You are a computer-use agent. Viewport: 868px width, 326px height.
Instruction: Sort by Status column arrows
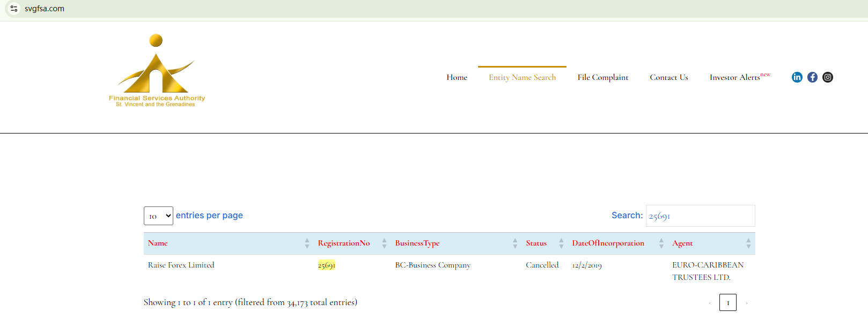(x=561, y=243)
